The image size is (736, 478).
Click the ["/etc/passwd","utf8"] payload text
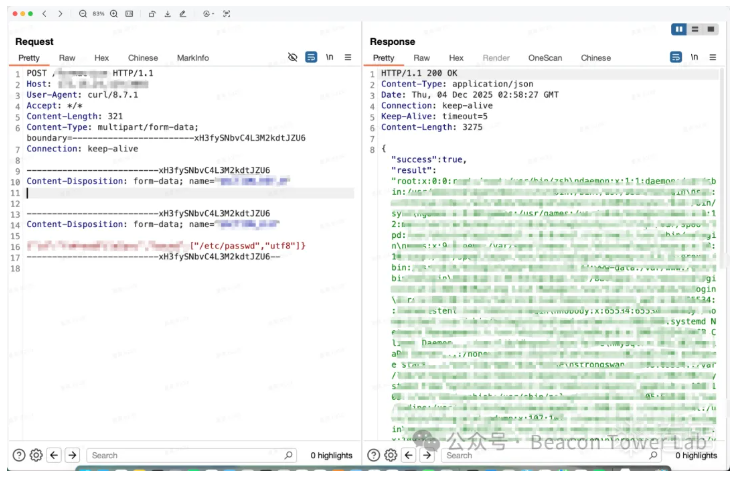(248, 246)
